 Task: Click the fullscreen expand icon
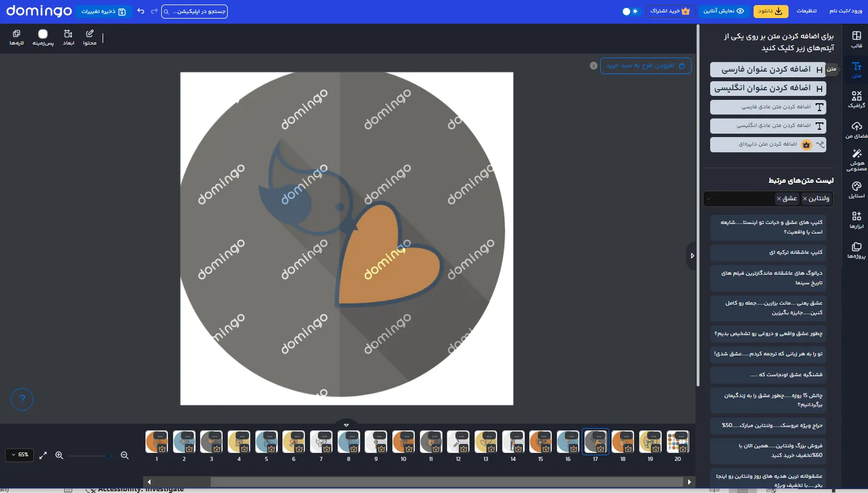pyautogui.click(x=43, y=455)
